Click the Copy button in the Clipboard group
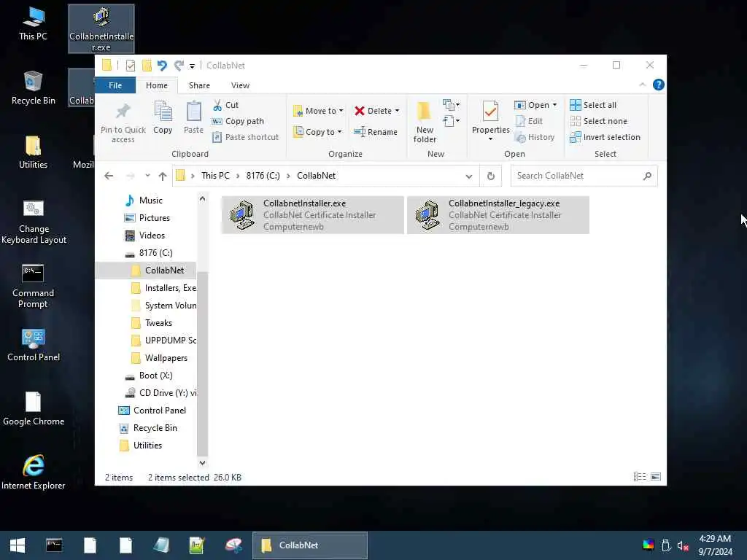The height and width of the screenshot is (560, 747). 163,117
